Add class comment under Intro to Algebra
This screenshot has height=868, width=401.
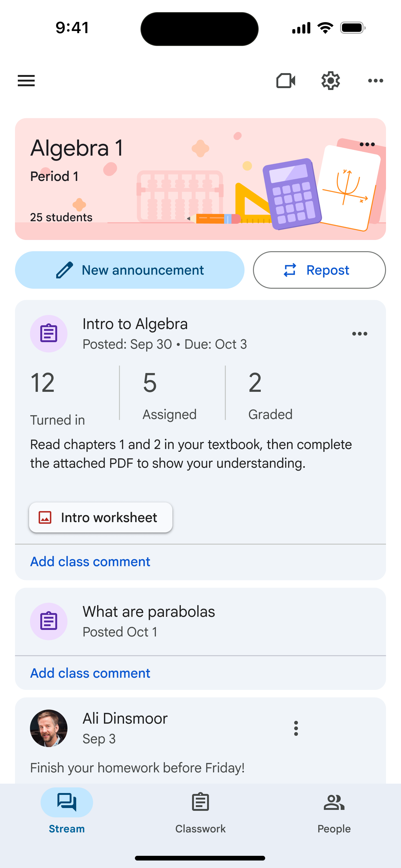[90, 562]
